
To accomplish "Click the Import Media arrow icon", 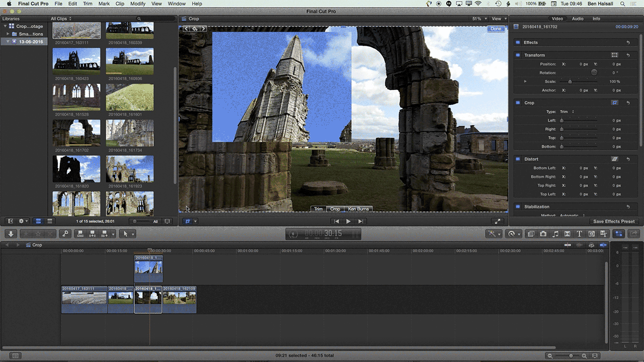I will 10,233.
